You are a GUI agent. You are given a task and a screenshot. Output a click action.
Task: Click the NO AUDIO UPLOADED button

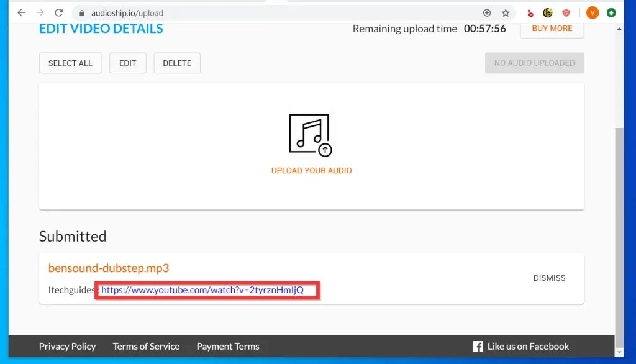[535, 63]
